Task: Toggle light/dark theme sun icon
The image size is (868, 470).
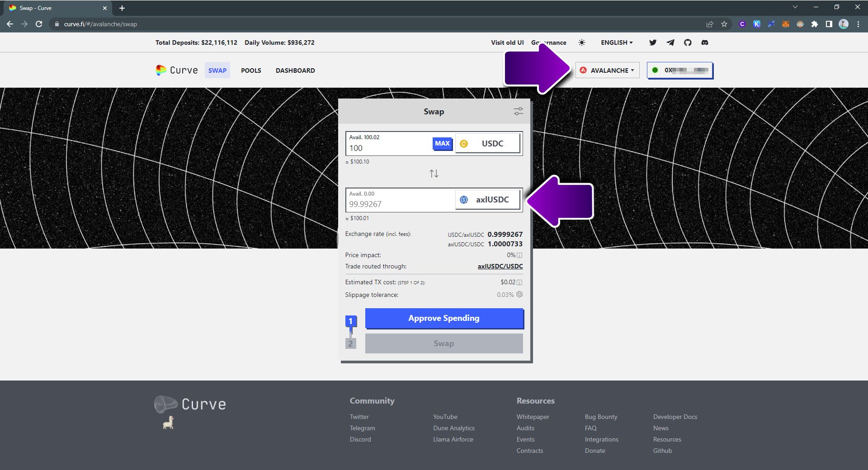Action: click(x=582, y=42)
